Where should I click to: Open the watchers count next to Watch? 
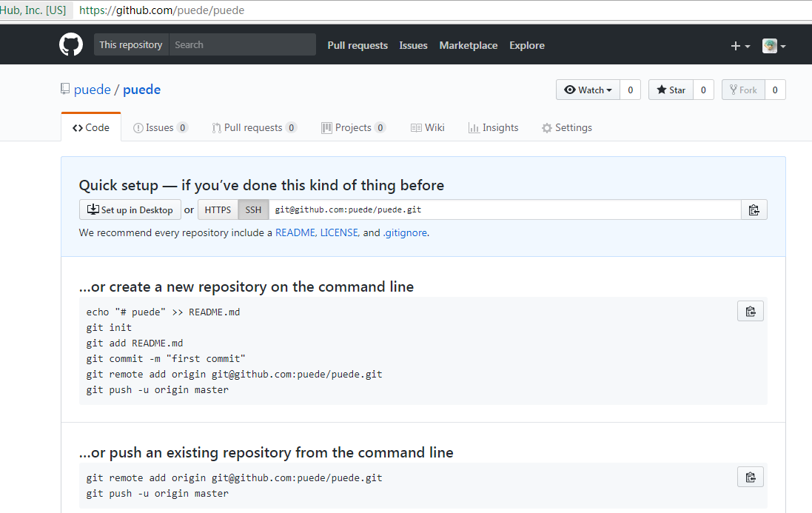[x=630, y=90]
